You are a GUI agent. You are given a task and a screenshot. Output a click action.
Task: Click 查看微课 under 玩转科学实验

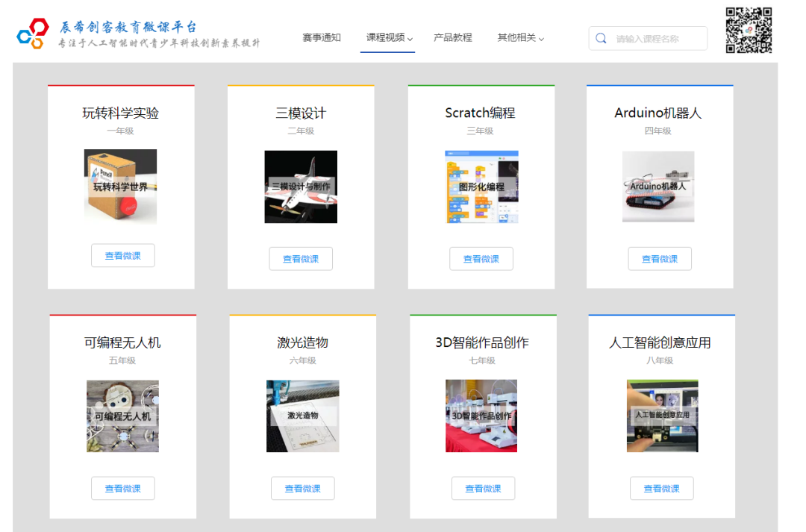(122, 254)
